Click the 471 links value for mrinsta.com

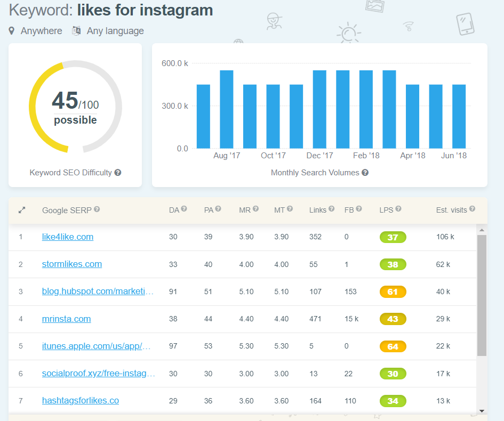pos(315,319)
